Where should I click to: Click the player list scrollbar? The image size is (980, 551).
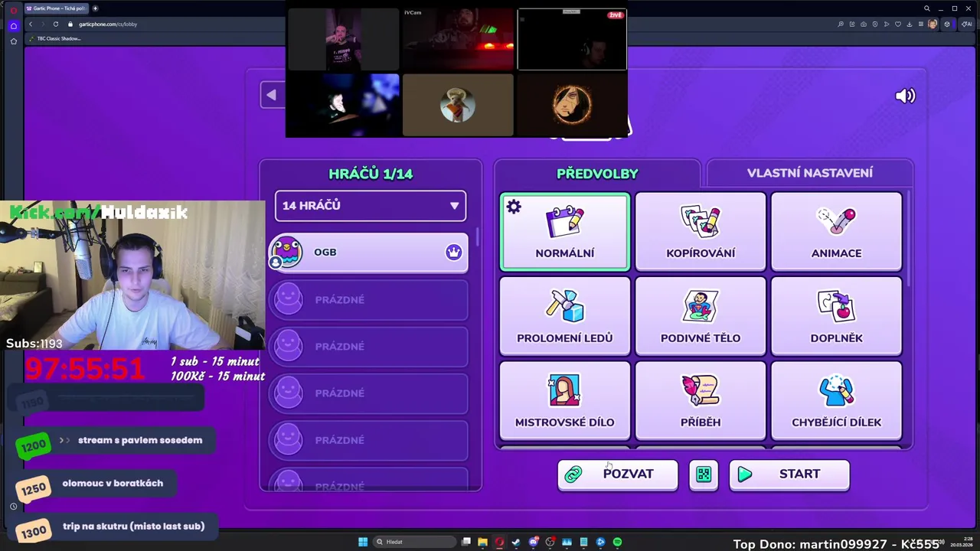pos(477,237)
